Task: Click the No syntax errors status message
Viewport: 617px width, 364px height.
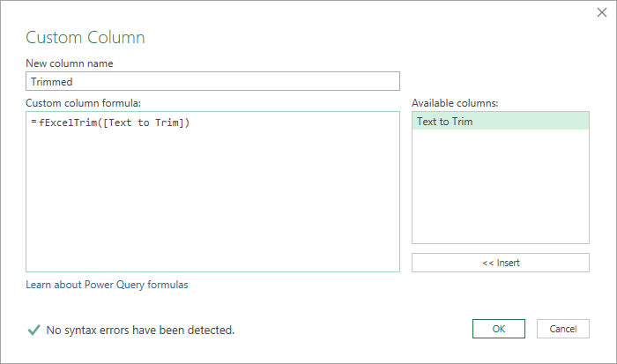Action: [140, 330]
